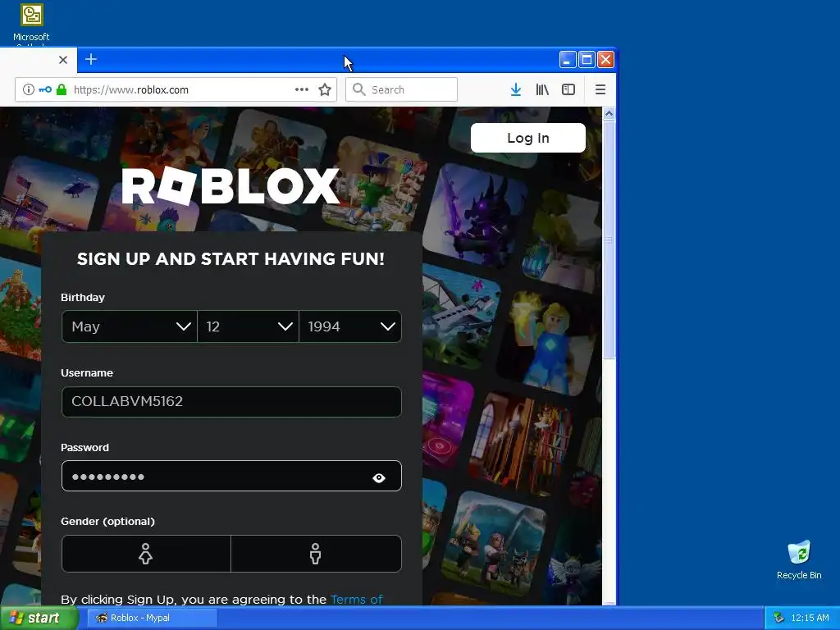Click the system tray network icon
Screen dimensions: 840x630
coord(778,618)
